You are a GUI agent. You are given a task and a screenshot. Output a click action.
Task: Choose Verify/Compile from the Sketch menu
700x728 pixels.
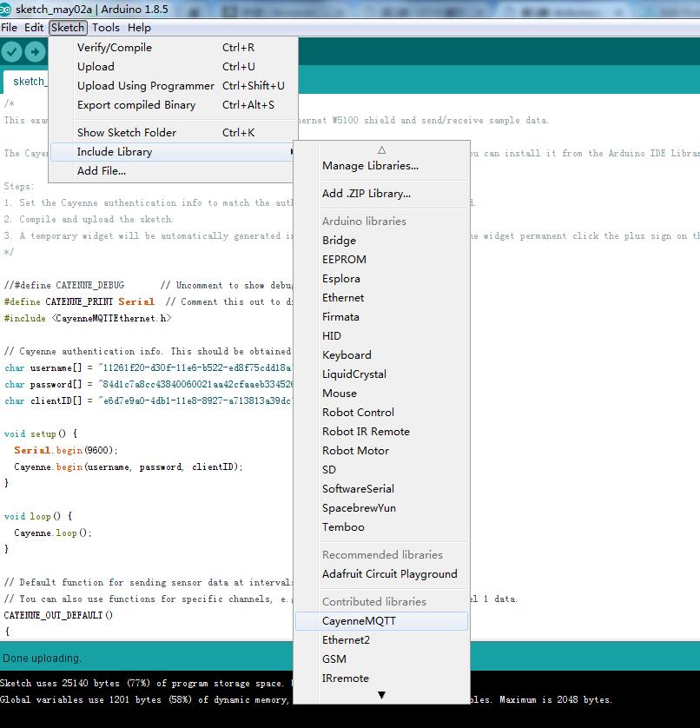pyautogui.click(x=173, y=48)
